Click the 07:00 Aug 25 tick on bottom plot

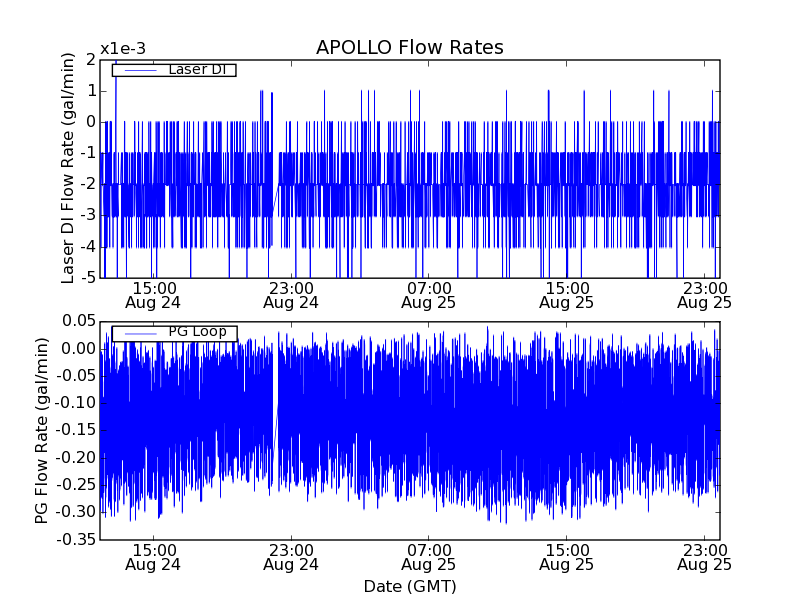(x=428, y=557)
